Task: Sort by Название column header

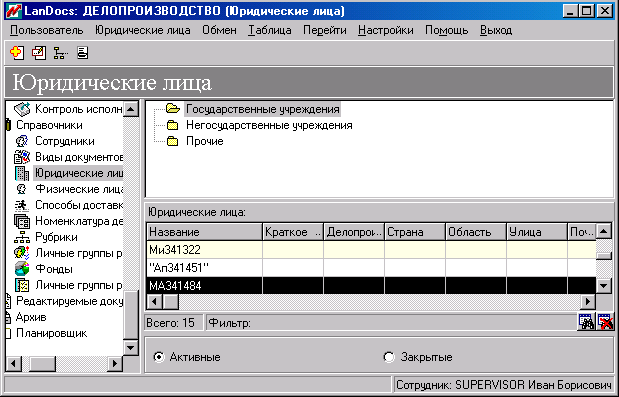Action: pyautogui.click(x=204, y=232)
